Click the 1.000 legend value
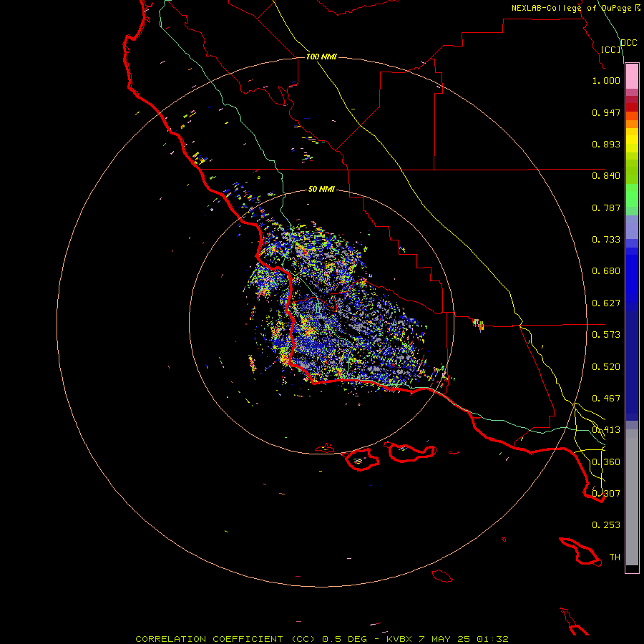Viewport: 644px width, 644px height. (x=606, y=80)
